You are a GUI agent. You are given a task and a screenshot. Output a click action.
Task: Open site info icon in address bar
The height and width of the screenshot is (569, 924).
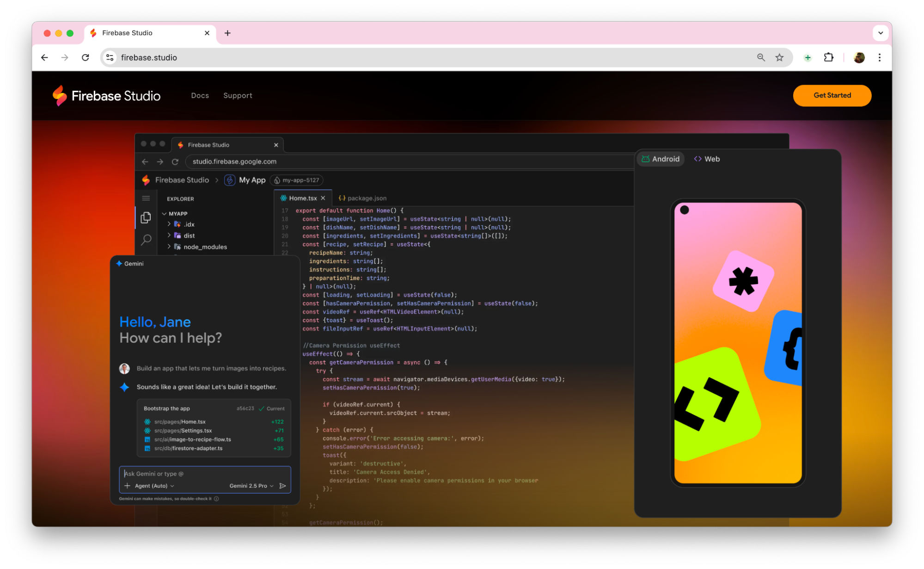click(x=110, y=57)
